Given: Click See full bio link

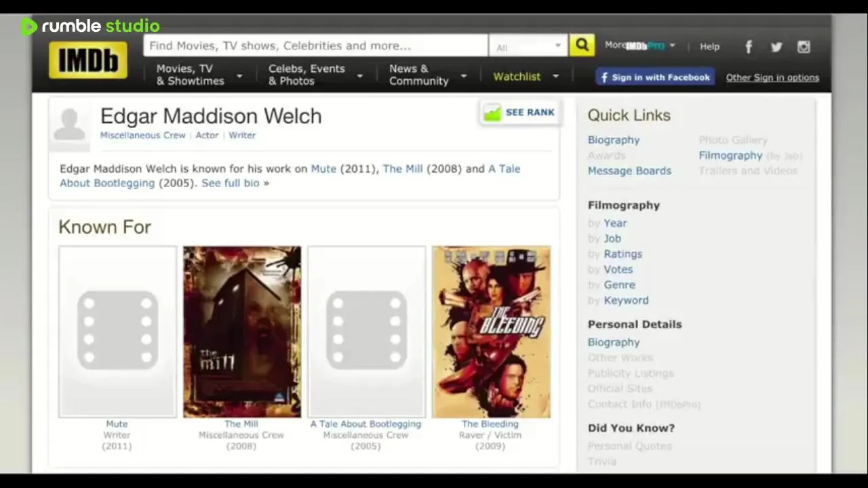Looking at the screenshot, I should [235, 183].
